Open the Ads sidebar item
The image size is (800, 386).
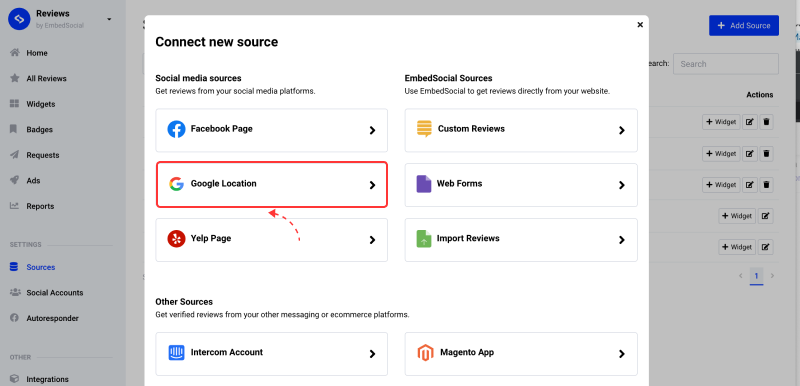click(x=33, y=181)
